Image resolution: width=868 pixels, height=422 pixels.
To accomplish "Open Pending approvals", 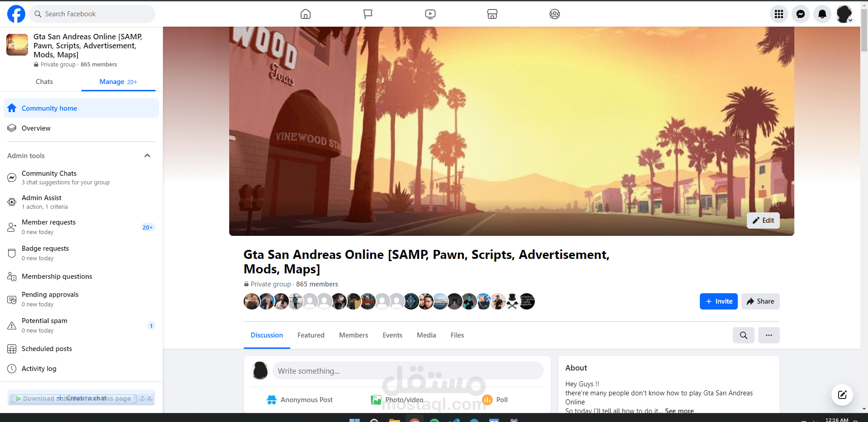I will click(x=81, y=299).
